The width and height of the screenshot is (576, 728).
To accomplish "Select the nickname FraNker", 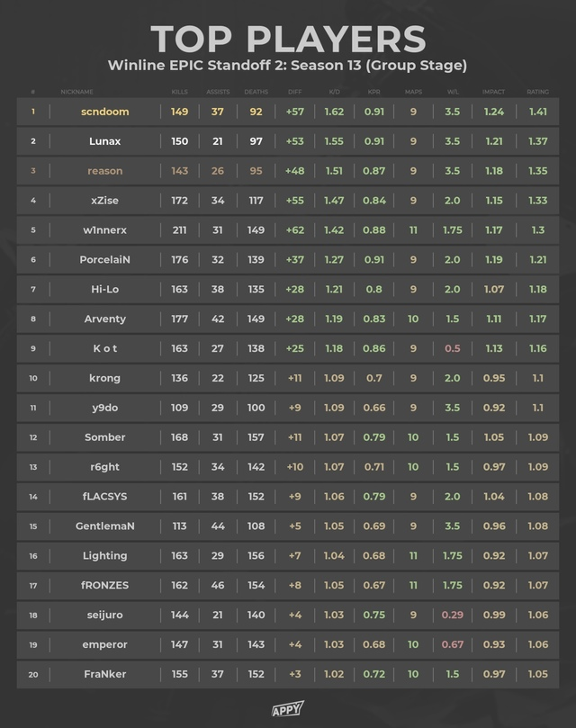I will 105,674.
